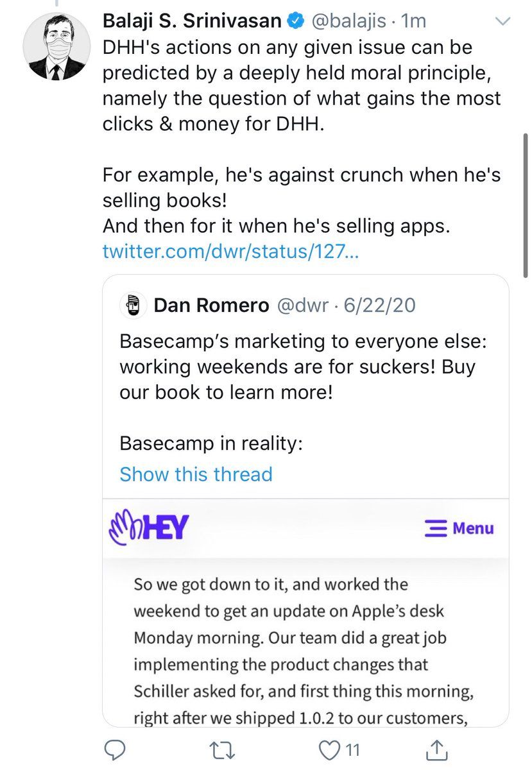Click Dan Romero's small avatar
The image size is (532, 770).
pos(133,305)
